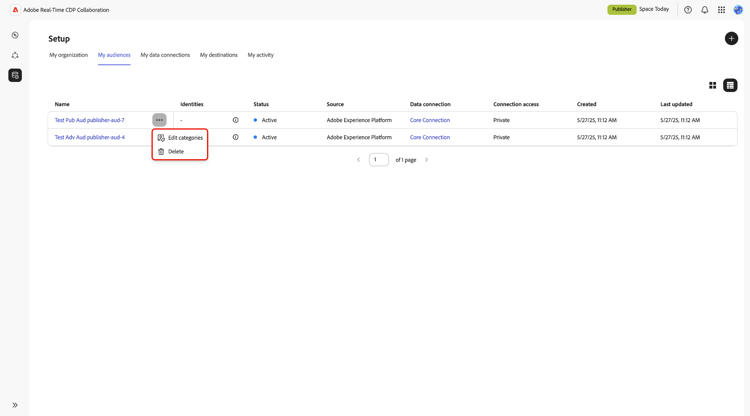Select the Setup sidebar icon
This screenshot has height=416, width=750.
[x=15, y=75]
